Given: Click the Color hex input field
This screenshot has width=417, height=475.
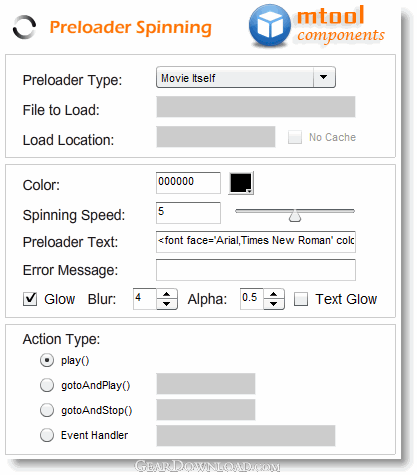Looking at the screenshot, I should (188, 183).
